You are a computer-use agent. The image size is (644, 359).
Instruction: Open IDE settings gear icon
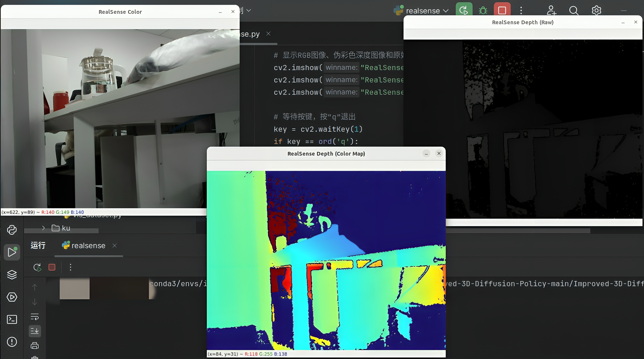596,10
